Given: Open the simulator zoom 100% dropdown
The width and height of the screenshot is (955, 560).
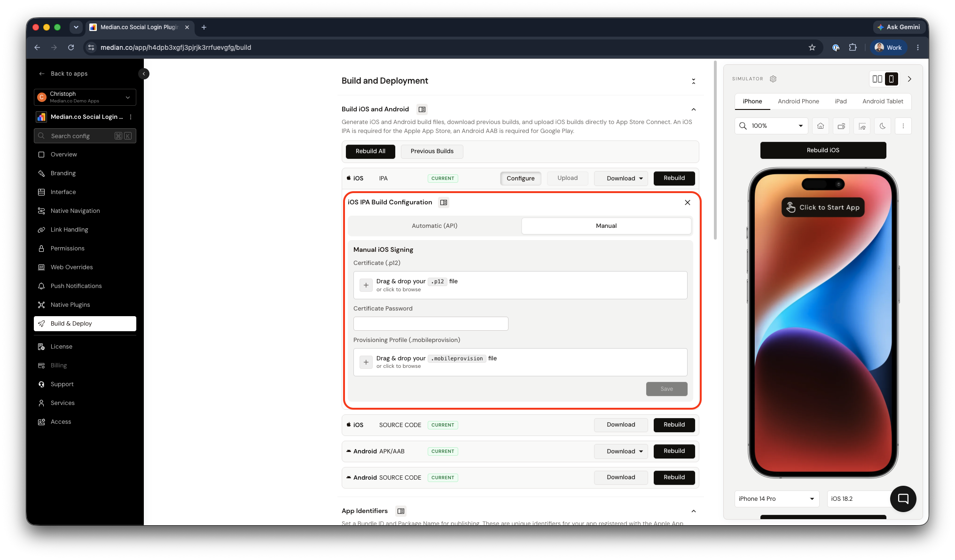Looking at the screenshot, I should click(x=771, y=126).
